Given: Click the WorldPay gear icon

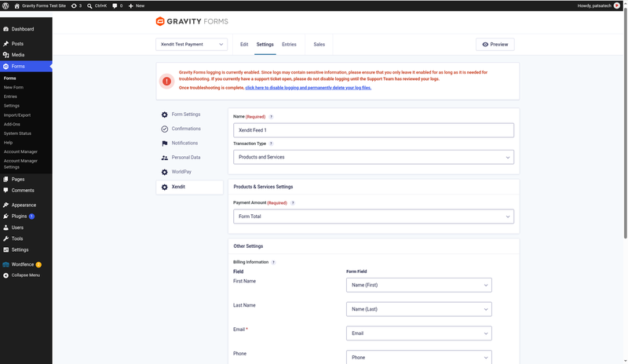Looking at the screenshot, I should pos(165,172).
